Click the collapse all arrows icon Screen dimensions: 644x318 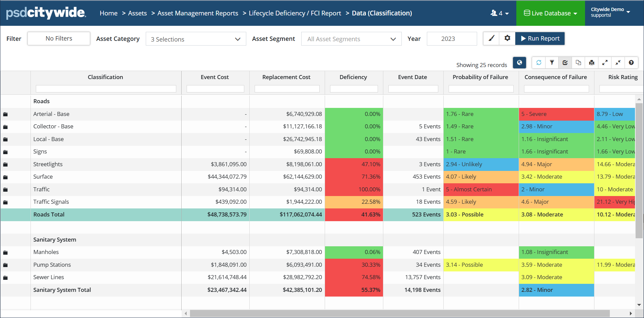618,63
